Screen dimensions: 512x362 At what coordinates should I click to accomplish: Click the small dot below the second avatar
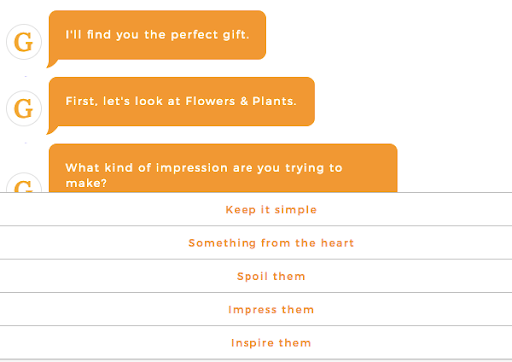[25, 143]
